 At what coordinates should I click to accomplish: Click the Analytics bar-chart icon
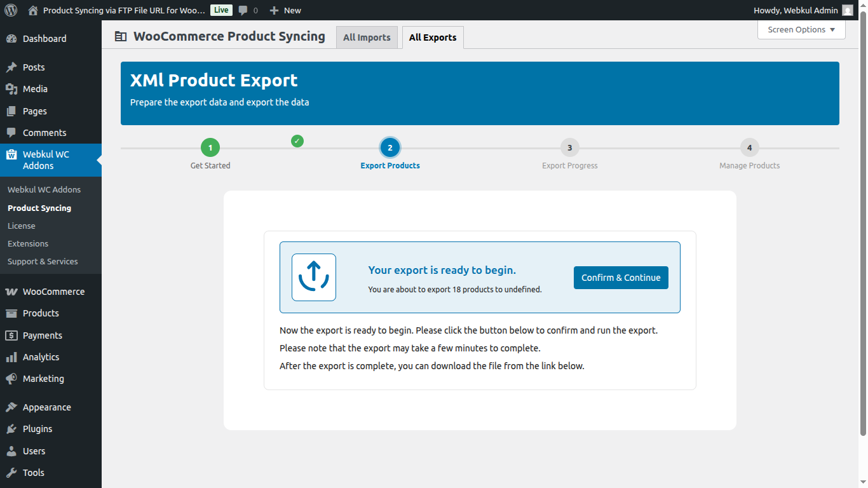(x=11, y=356)
